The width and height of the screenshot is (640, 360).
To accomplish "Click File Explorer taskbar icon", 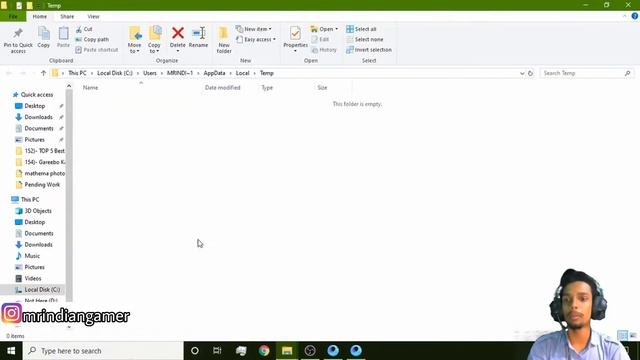I will click(287, 351).
